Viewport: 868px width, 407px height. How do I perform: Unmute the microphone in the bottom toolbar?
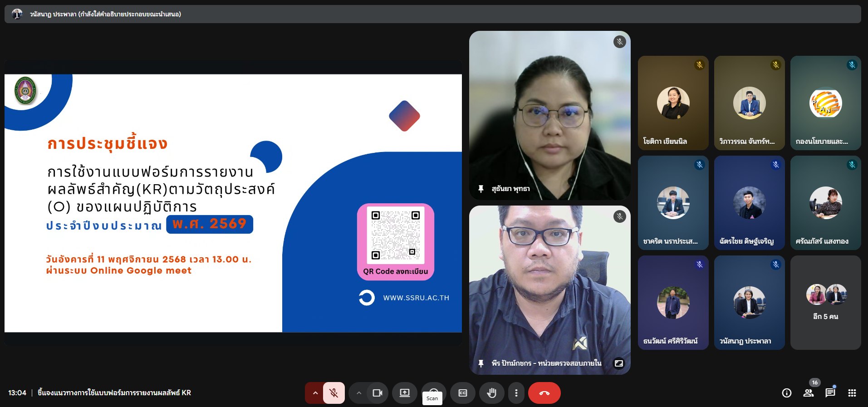coord(333,393)
